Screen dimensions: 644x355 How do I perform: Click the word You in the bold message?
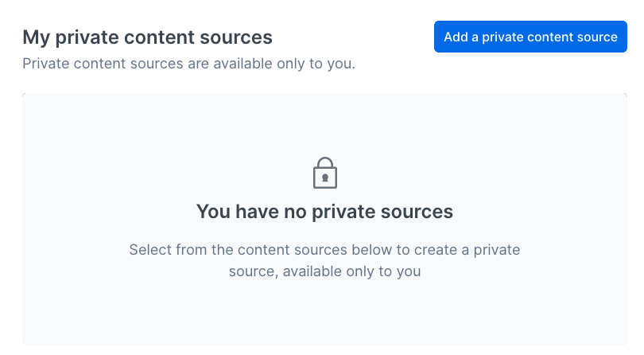pos(213,212)
